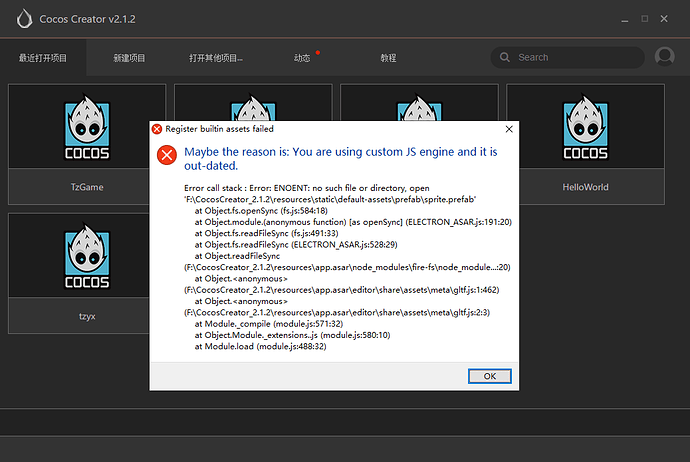Click the 'Register builtin assets failed' title text
The image size is (690, 462).
pyautogui.click(x=220, y=129)
